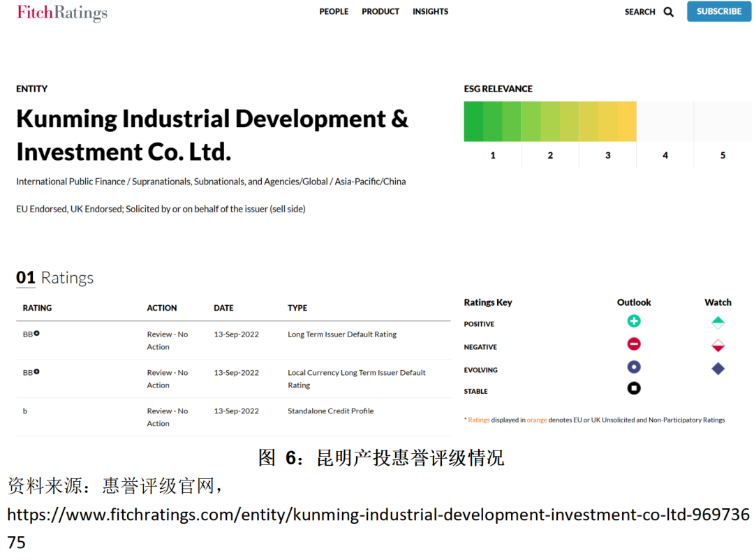Image resolution: width=754 pixels, height=560 pixels.
Task: Click the SEARCH text link
Action: click(x=640, y=12)
